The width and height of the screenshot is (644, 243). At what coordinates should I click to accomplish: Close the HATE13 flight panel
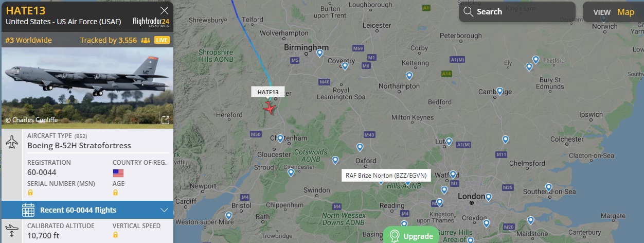[165, 10]
